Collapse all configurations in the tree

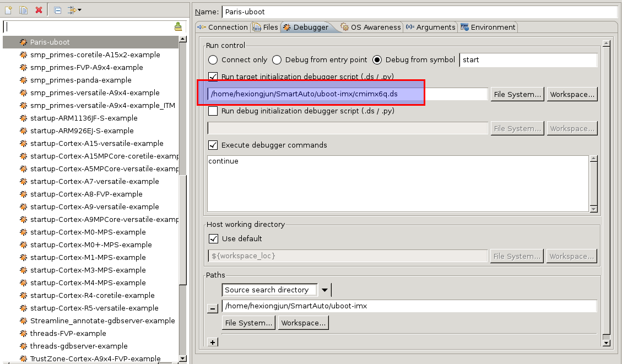pyautogui.click(x=58, y=10)
